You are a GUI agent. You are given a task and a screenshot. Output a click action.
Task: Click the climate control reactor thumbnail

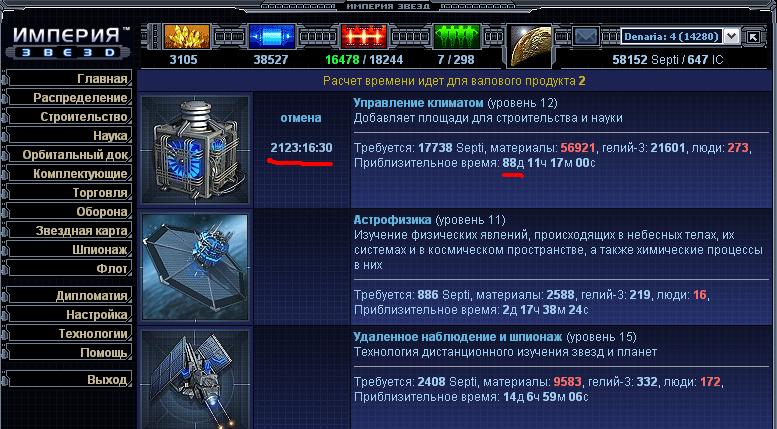[x=195, y=150]
